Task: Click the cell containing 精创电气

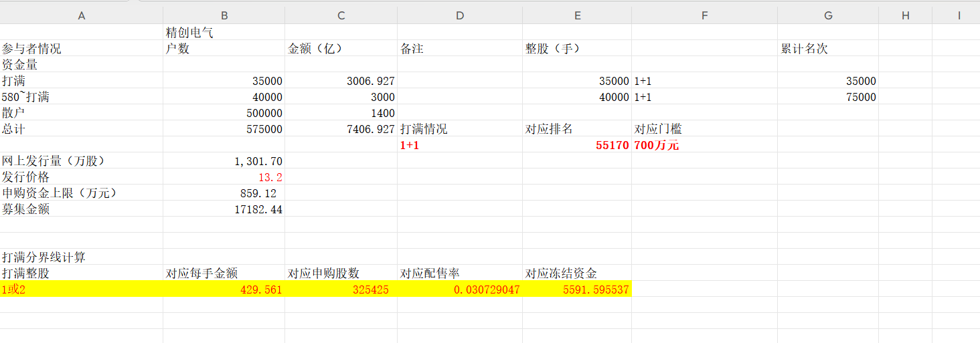Action: coord(224,32)
